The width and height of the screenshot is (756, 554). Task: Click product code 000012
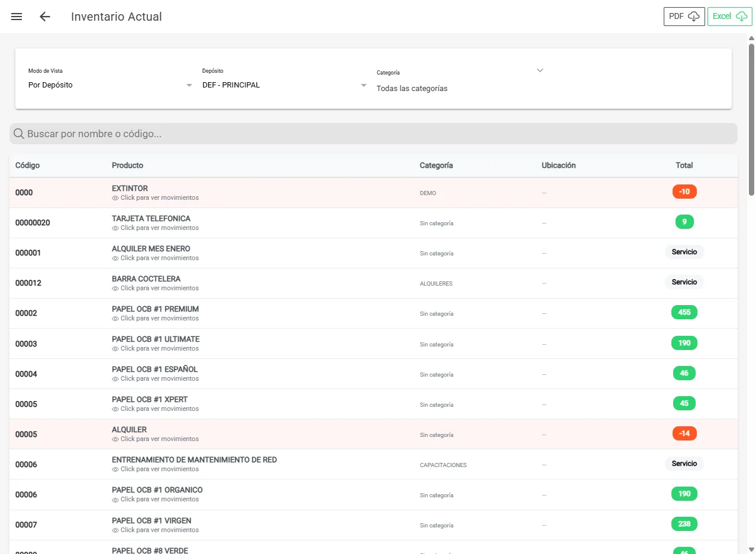[28, 283]
